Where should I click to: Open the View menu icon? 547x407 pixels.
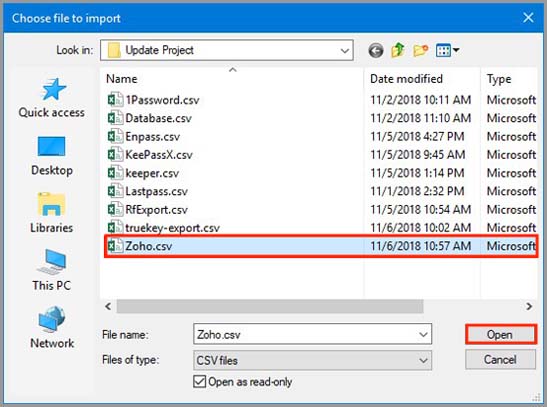tap(448, 51)
